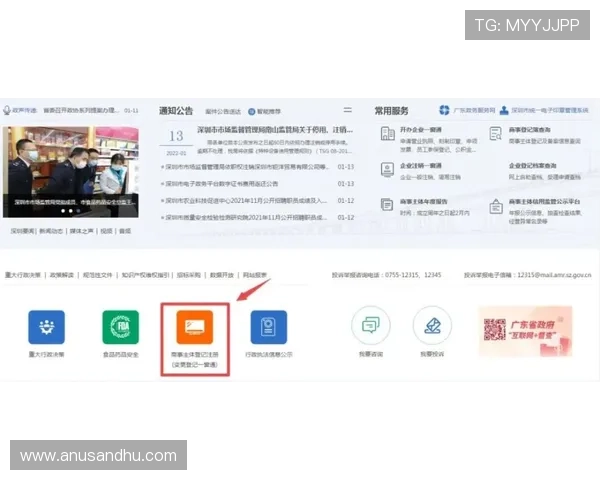Switch to the 新闻动态 tab
The height and width of the screenshot is (480, 600).
pos(51,231)
